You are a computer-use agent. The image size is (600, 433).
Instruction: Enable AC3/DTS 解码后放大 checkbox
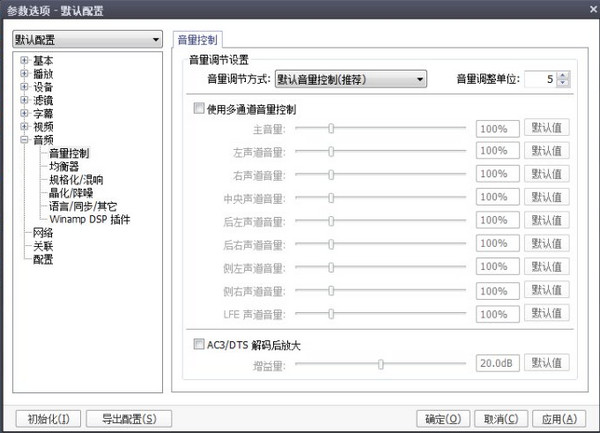click(199, 344)
